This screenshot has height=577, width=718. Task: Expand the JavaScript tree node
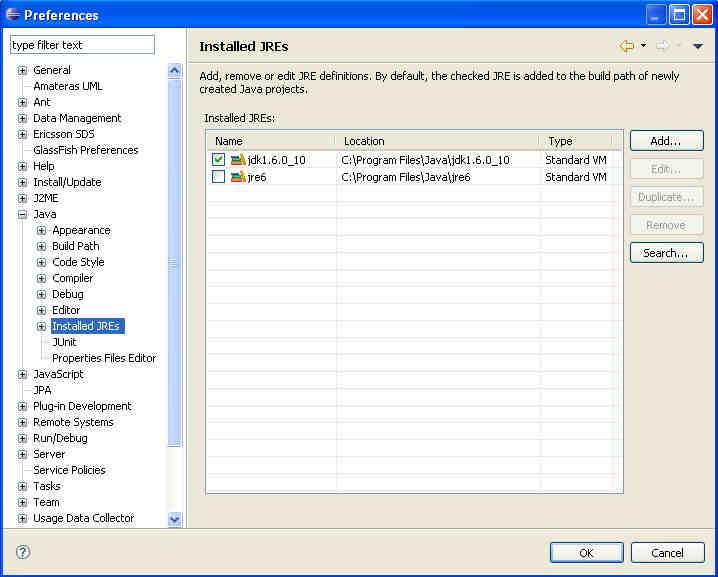click(x=22, y=375)
